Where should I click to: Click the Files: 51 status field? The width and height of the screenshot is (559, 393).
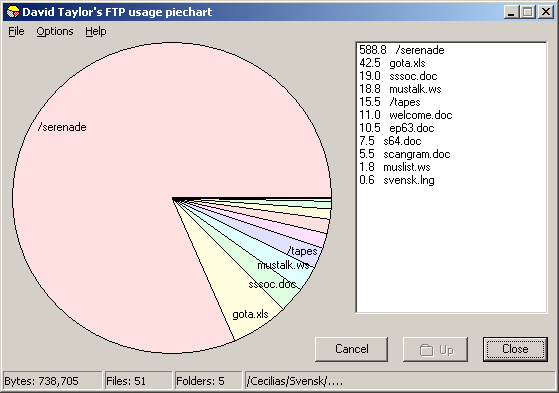click(x=138, y=381)
